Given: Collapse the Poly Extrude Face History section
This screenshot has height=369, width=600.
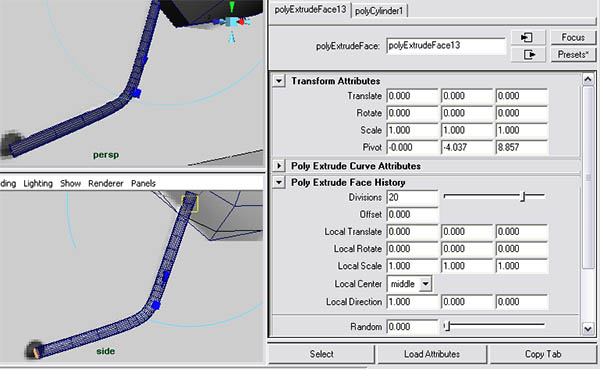Looking at the screenshot, I should 279,183.
